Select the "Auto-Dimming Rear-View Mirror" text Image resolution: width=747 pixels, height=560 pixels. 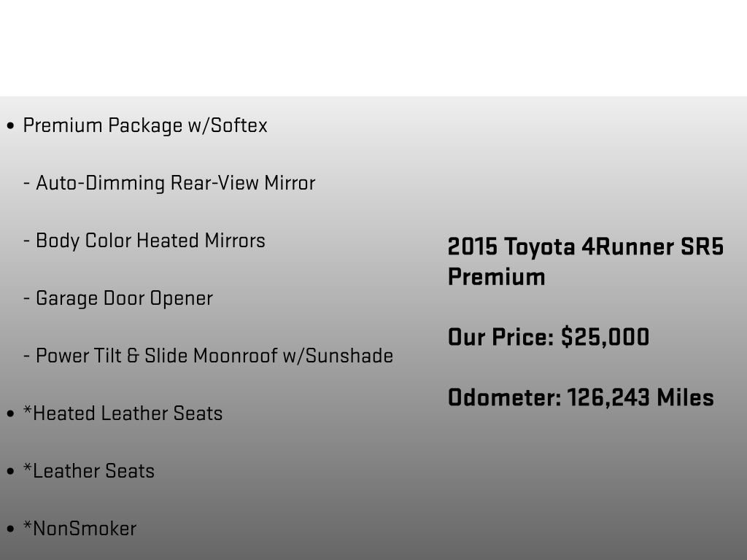tap(175, 183)
